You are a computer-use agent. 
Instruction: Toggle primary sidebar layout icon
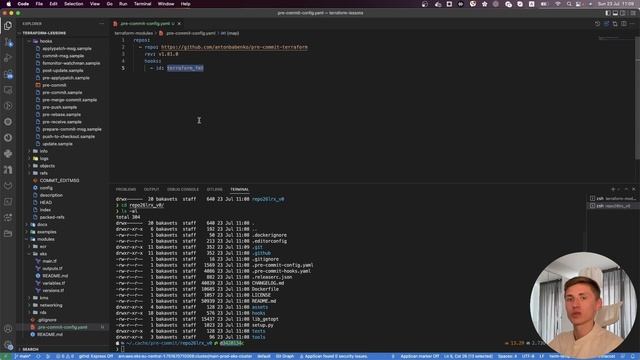click(608, 13)
